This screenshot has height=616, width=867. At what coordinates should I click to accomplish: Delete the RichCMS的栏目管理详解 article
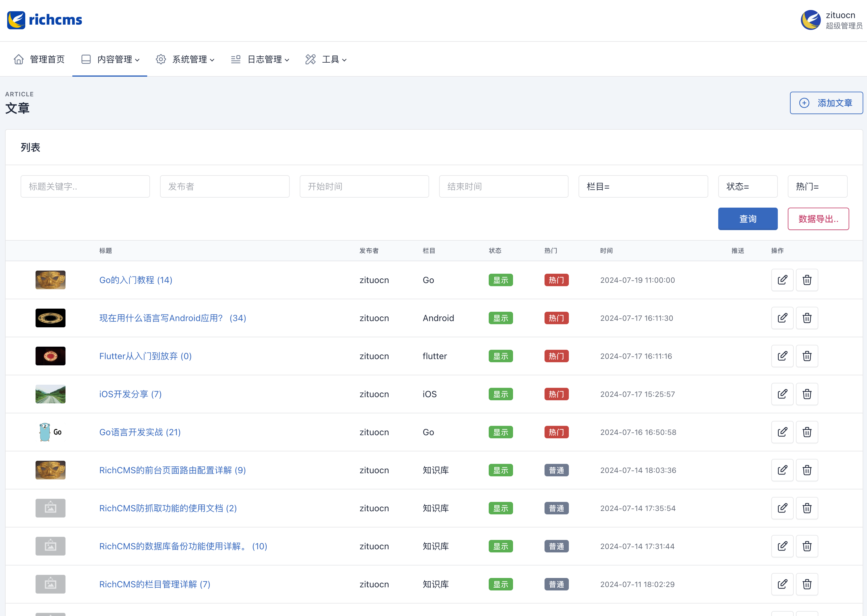(x=807, y=584)
